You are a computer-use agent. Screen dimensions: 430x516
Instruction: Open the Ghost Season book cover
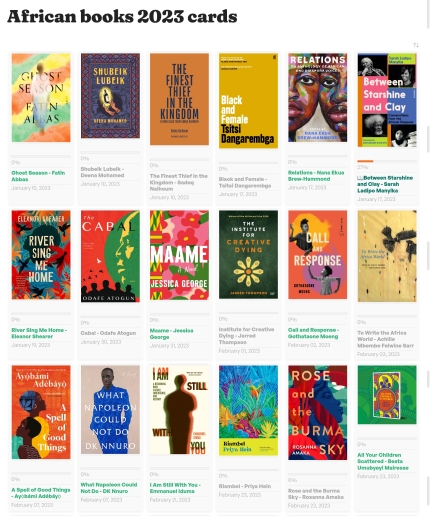(41, 98)
